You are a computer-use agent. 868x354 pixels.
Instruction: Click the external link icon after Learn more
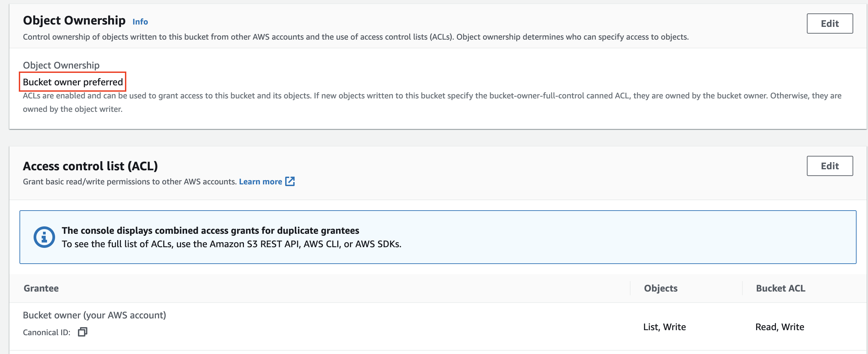coord(290,182)
